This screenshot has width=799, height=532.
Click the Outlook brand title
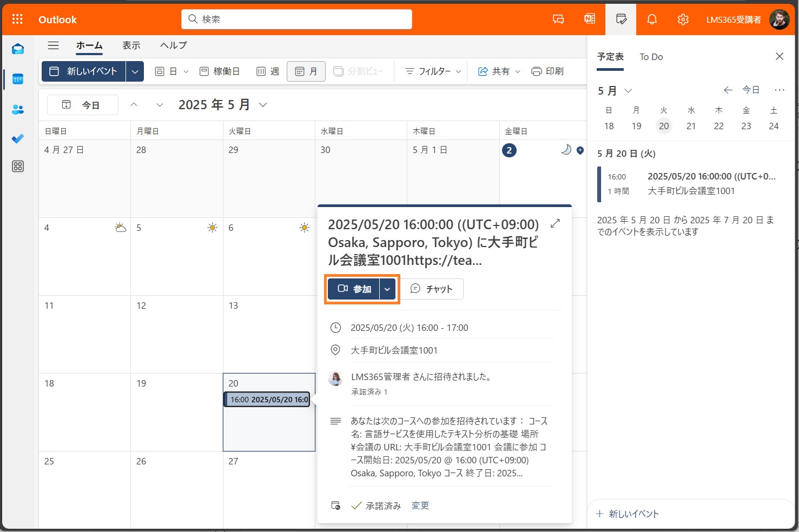[57, 19]
